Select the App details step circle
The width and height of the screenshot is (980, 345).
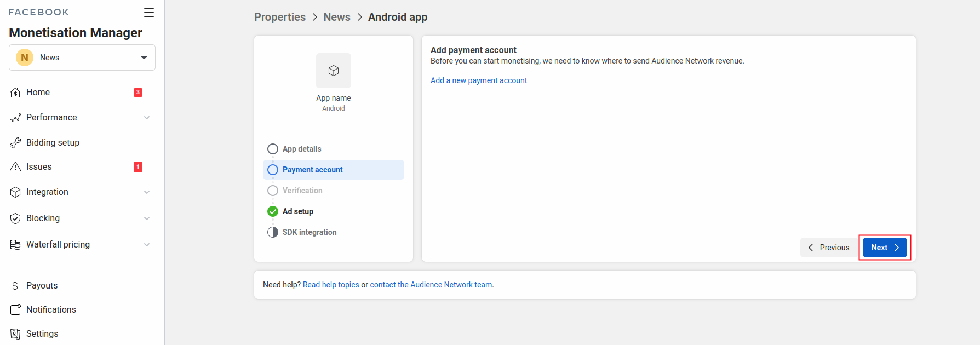coord(273,149)
